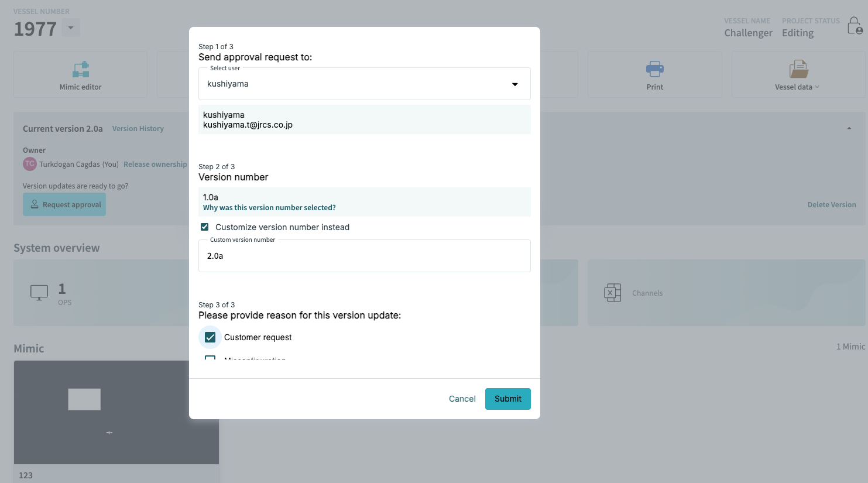Toggle Customize version number instead checkbox
The height and width of the screenshot is (483, 868).
pos(204,227)
